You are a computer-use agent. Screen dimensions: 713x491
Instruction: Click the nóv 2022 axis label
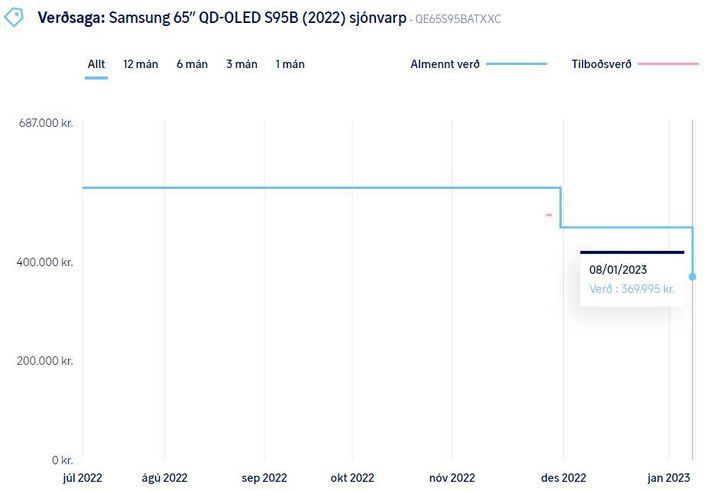[451, 478]
